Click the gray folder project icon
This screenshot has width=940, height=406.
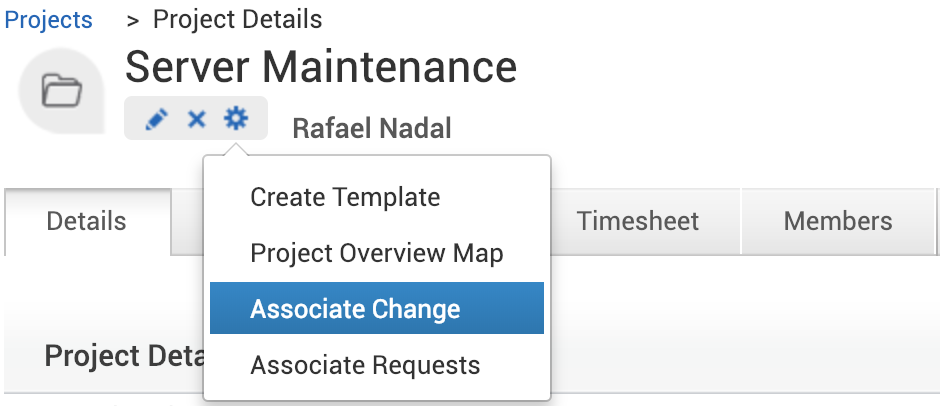coord(61,92)
